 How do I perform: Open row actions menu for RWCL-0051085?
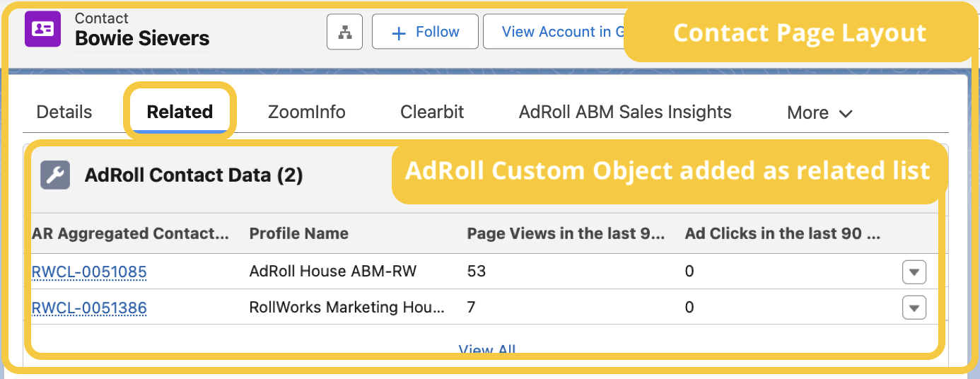(914, 272)
